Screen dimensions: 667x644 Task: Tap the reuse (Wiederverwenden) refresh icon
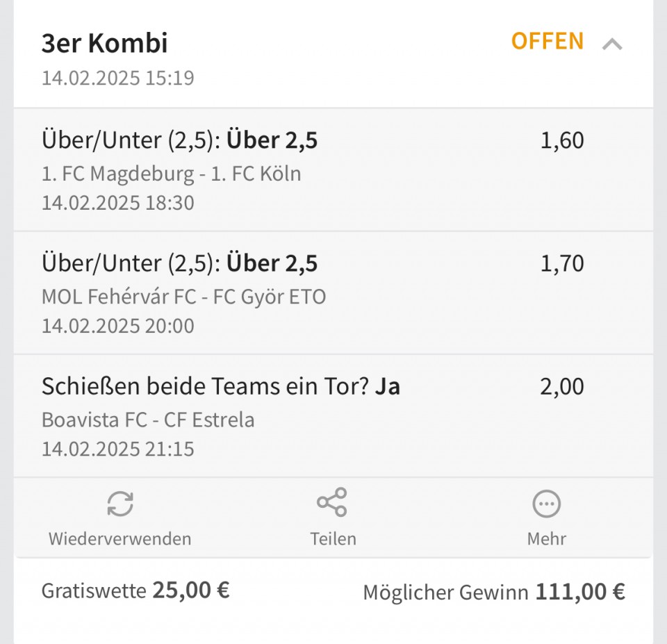(120, 503)
